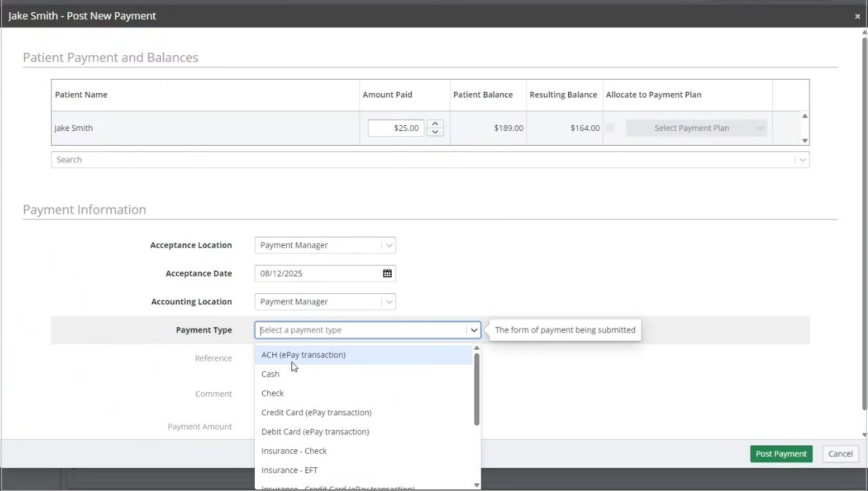Select Check payment type
Image resolution: width=868 pixels, height=491 pixels.
[272, 393]
